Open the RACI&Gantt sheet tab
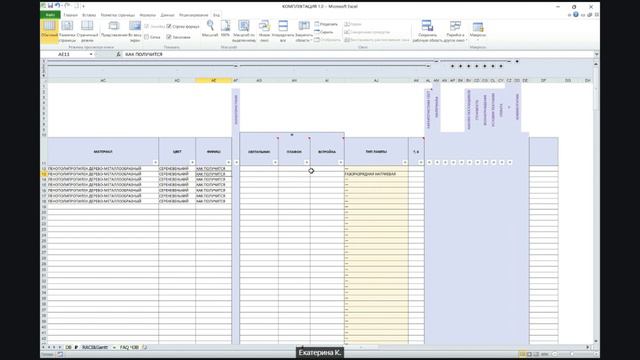The width and height of the screenshot is (640, 360). tap(95, 347)
